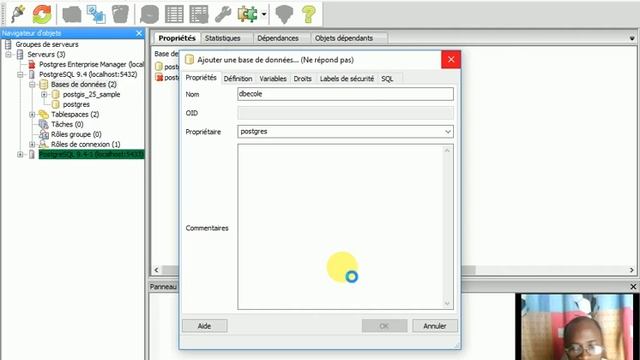The width and height of the screenshot is (640, 360).
Task: Click the plug connection toolbar icon
Action: pyautogui.click(x=18, y=14)
